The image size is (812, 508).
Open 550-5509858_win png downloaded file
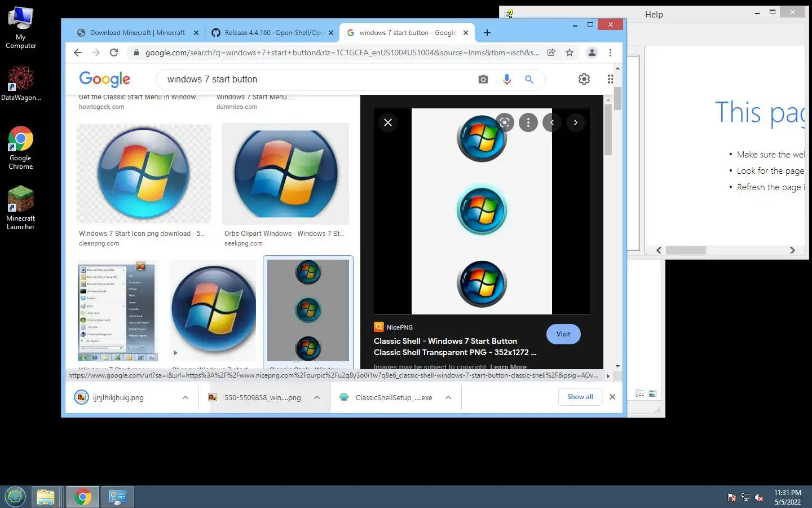262,397
